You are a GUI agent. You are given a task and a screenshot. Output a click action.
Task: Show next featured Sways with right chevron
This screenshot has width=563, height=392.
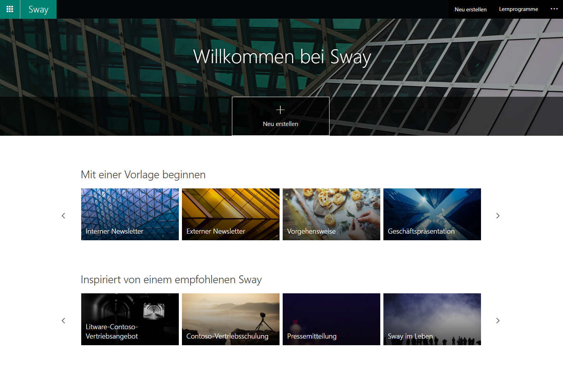point(498,321)
